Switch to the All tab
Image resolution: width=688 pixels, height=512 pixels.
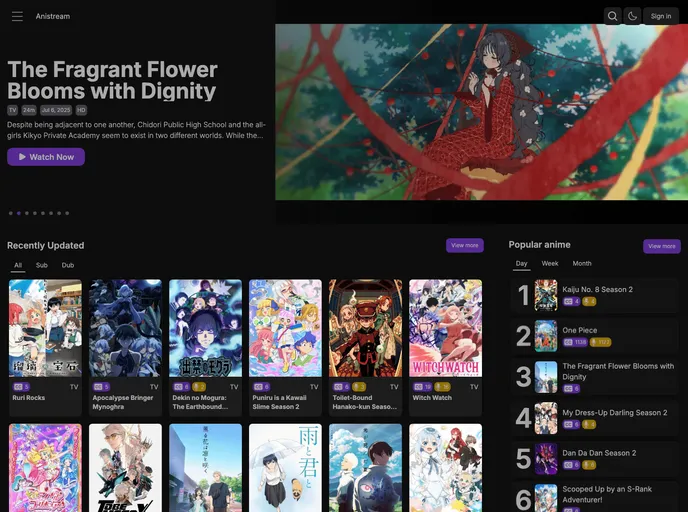click(x=18, y=265)
